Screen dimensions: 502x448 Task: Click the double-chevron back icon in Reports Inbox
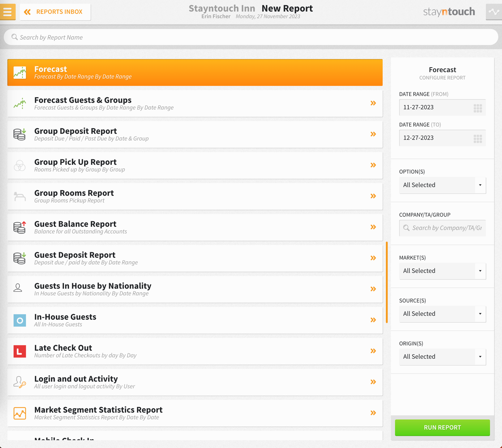pyautogui.click(x=27, y=12)
